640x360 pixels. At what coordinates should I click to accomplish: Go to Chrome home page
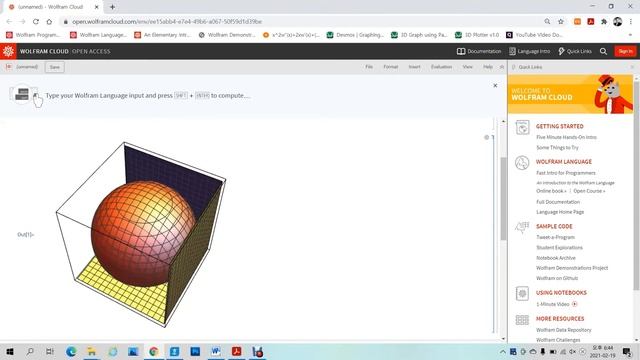49,22
